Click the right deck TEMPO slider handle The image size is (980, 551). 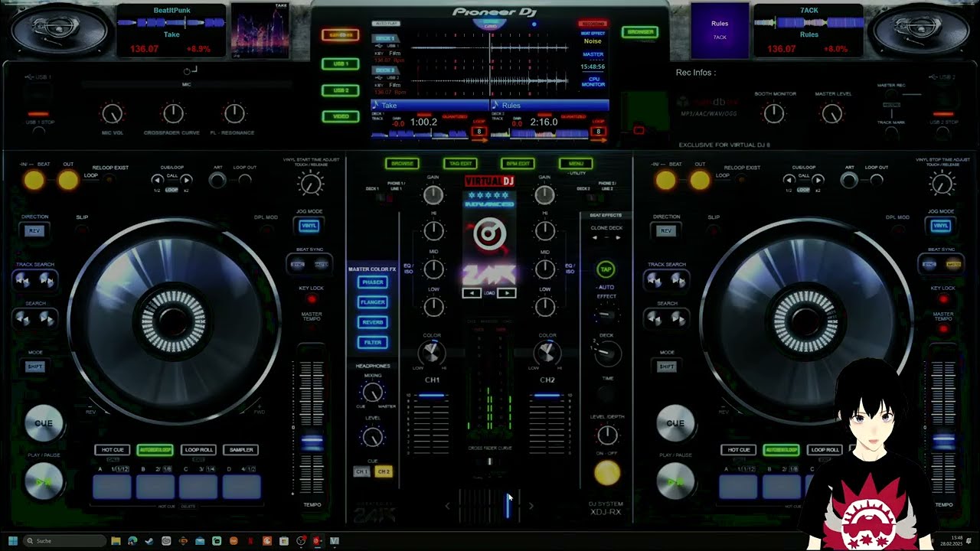(943, 442)
